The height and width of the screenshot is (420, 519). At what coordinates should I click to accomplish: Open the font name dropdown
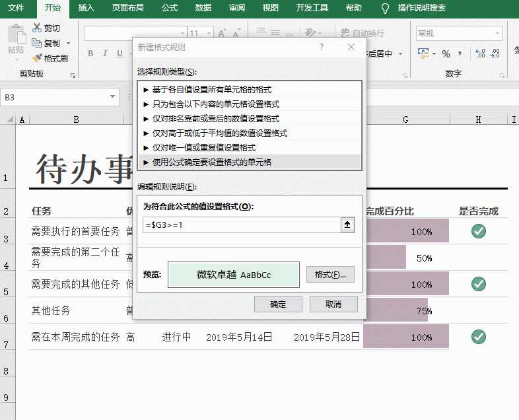tap(182, 33)
